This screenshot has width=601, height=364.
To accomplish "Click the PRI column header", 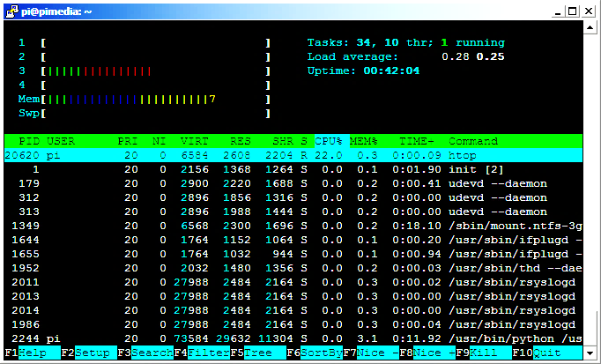I will (x=127, y=141).
